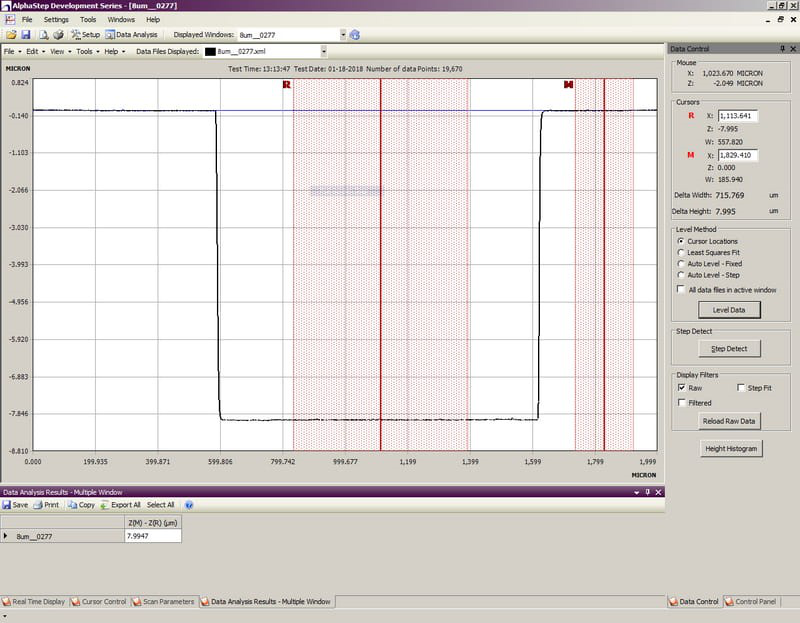
Task: Click the R cursor X value field
Action: click(x=737, y=116)
